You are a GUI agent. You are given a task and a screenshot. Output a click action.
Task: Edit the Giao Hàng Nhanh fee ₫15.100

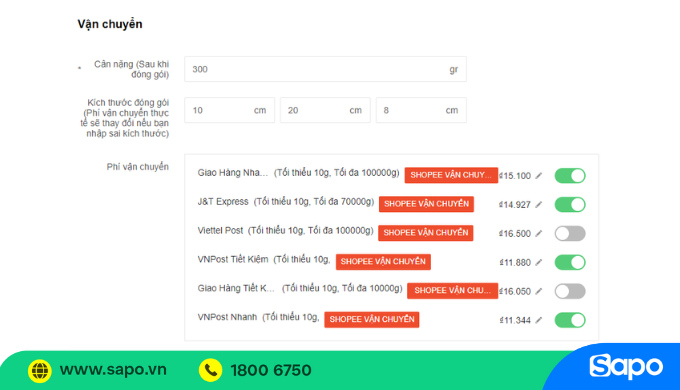(x=539, y=176)
